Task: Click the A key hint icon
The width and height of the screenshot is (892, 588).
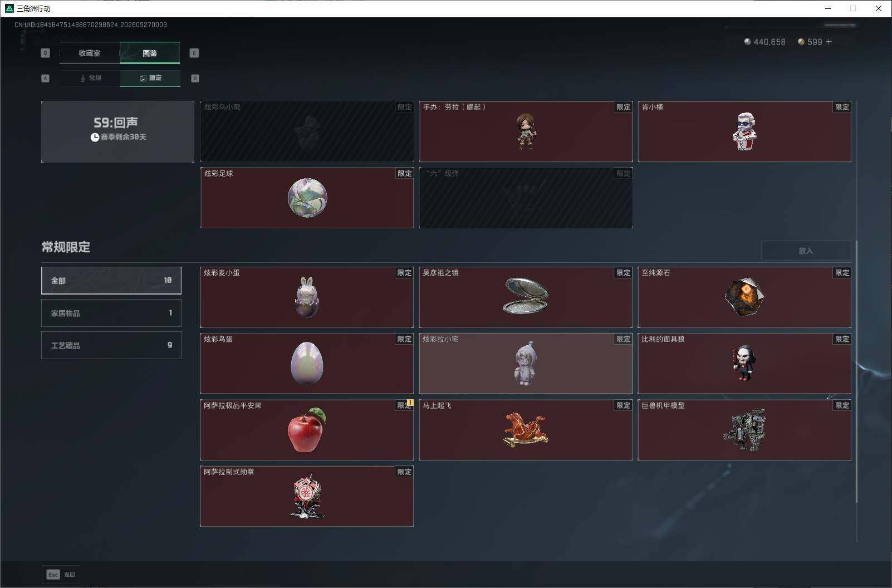Action: coord(46,79)
